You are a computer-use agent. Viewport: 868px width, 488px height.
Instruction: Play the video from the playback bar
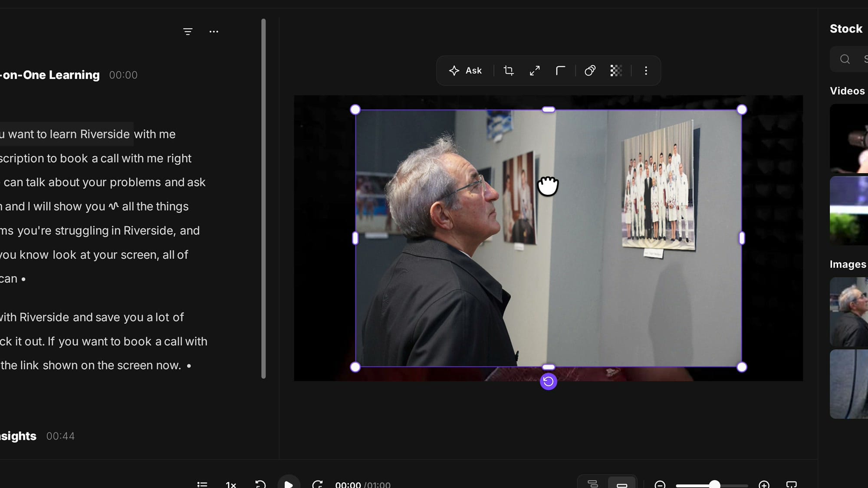pos(289,484)
